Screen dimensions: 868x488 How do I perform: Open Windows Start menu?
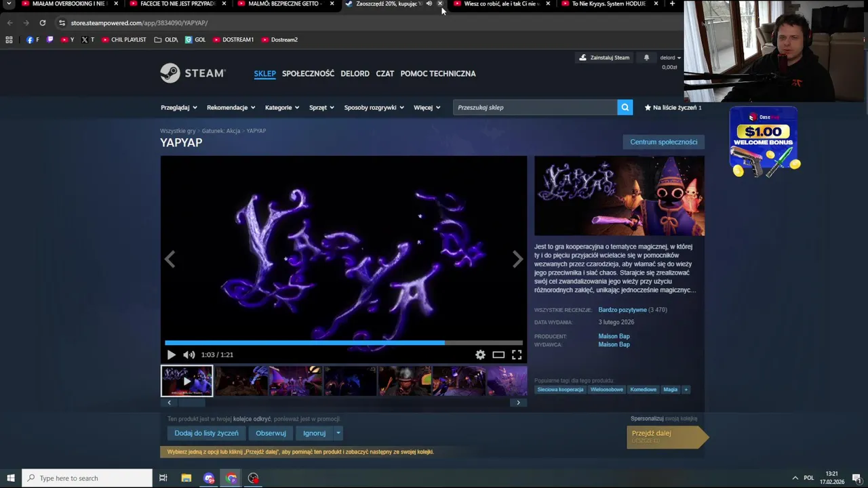click(x=10, y=478)
